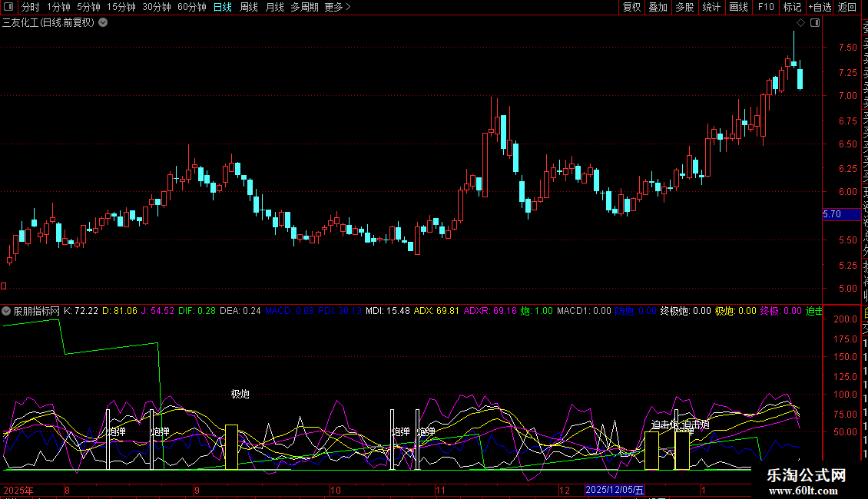The image size is (868, 499).
Task: Click the panel toggle icon at top-left
Action: click(x=9, y=7)
